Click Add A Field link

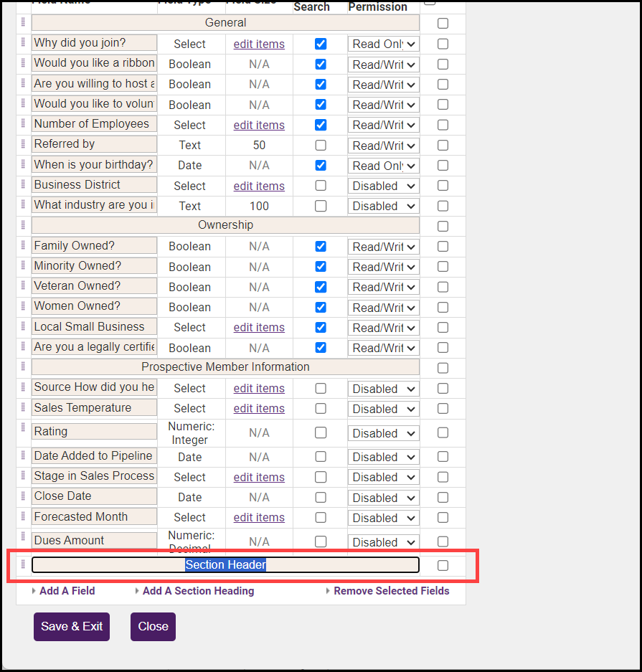tap(67, 591)
